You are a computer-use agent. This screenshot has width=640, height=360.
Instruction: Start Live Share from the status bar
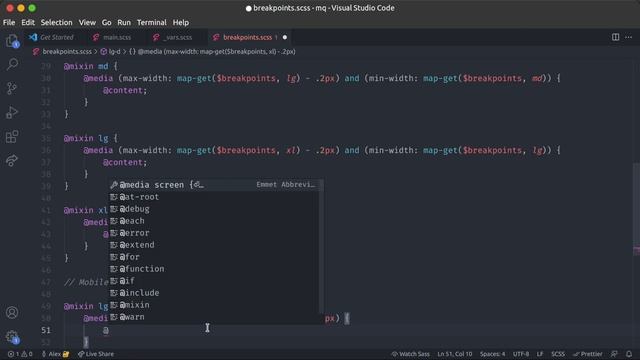(96, 354)
